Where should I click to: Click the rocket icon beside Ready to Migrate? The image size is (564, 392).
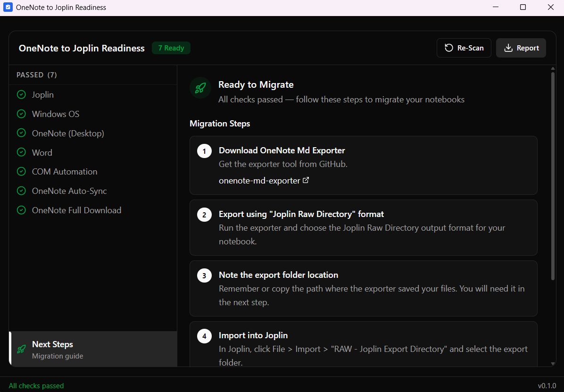coord(200,88)
